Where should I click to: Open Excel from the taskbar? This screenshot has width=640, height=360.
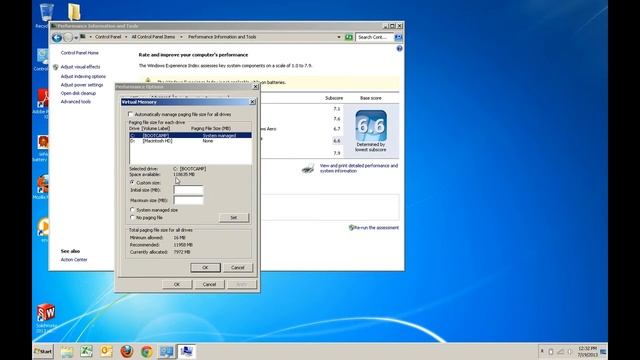(x=87, y=351)
